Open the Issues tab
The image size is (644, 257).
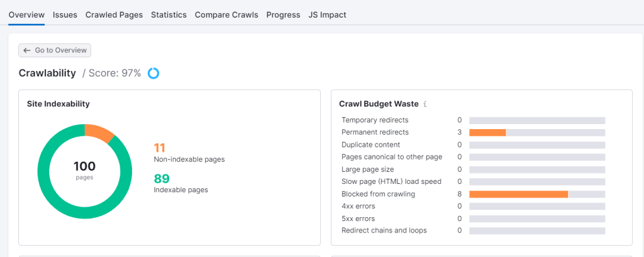click(x=65, y=14)
